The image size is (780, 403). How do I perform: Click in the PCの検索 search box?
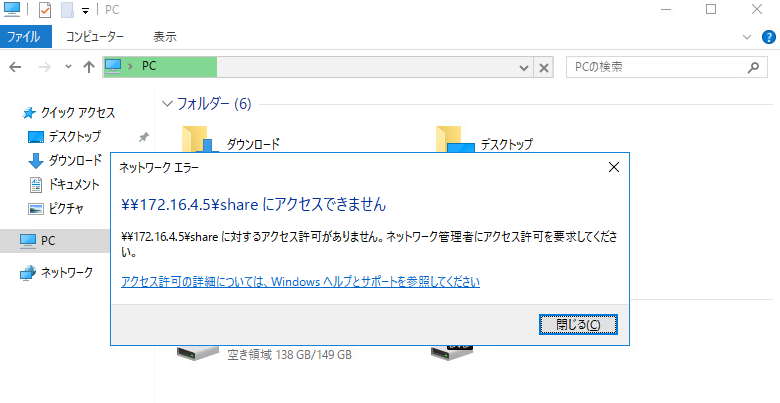[657, 67]
